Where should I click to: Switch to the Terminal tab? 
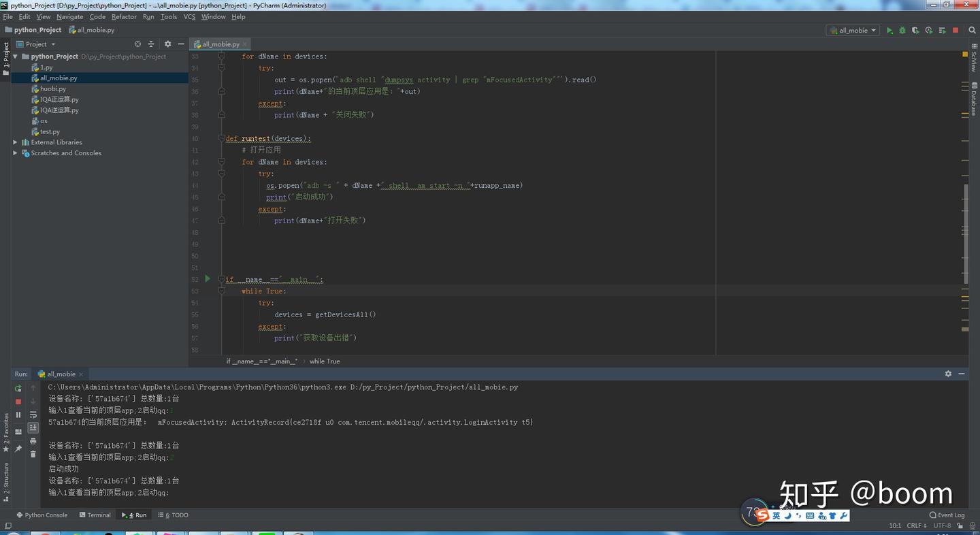tap(95, 515)
